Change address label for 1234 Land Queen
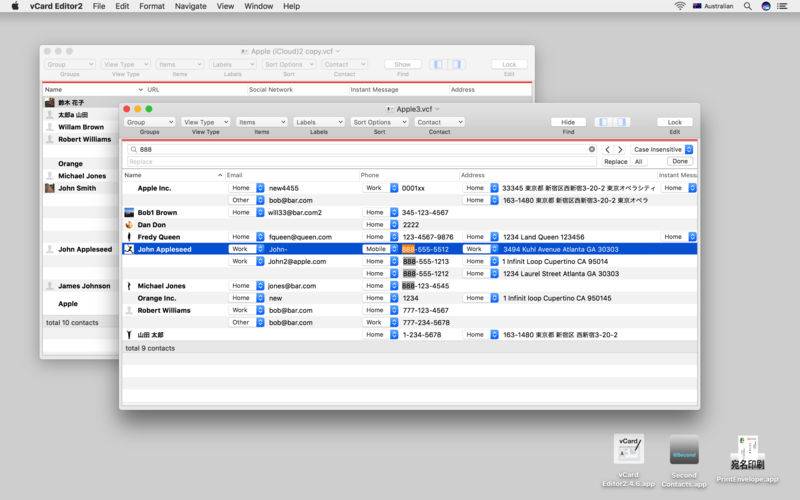The height and width of the screenshot is (500, 800). coord(481,237)
